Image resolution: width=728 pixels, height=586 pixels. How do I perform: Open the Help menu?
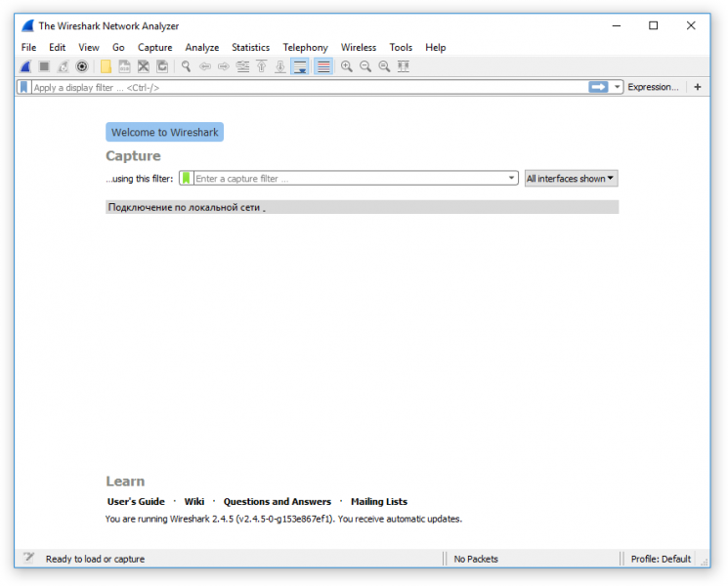436,47
